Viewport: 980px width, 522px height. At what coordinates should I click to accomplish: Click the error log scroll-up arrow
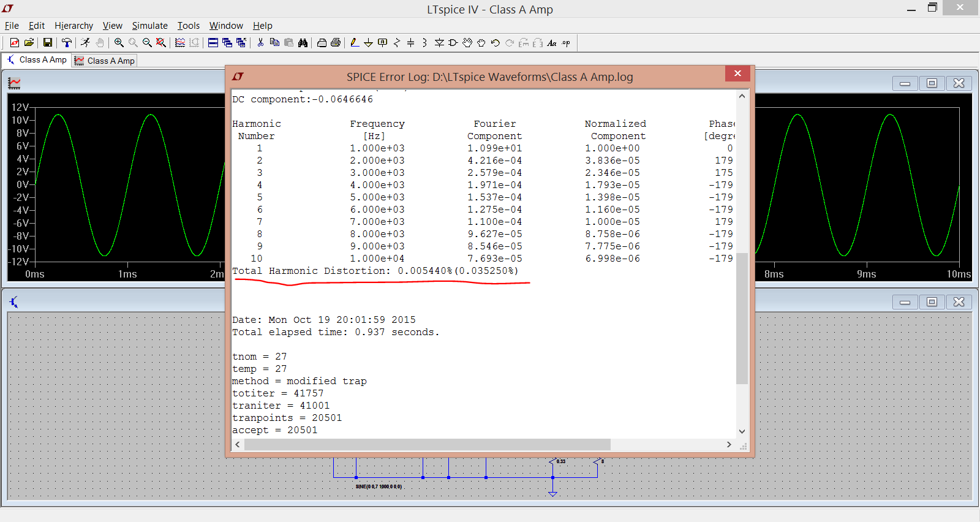pyautogui.click(x=742, y=96)
